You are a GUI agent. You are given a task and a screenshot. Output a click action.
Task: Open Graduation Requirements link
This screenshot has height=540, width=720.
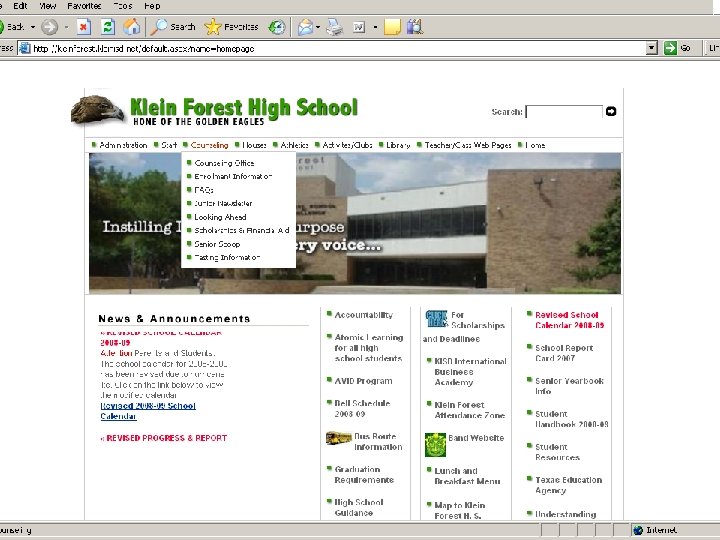pos(364,474)
